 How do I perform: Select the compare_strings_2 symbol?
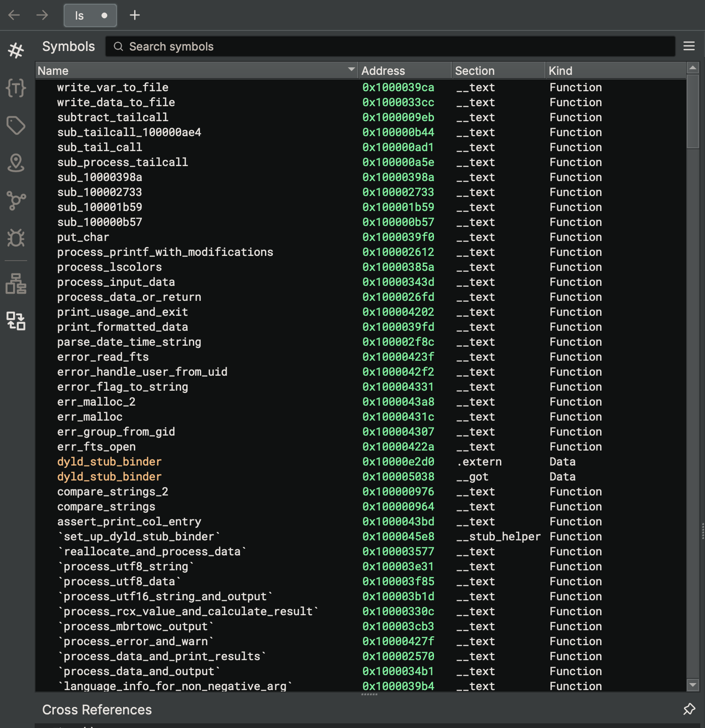click(113, 492)
